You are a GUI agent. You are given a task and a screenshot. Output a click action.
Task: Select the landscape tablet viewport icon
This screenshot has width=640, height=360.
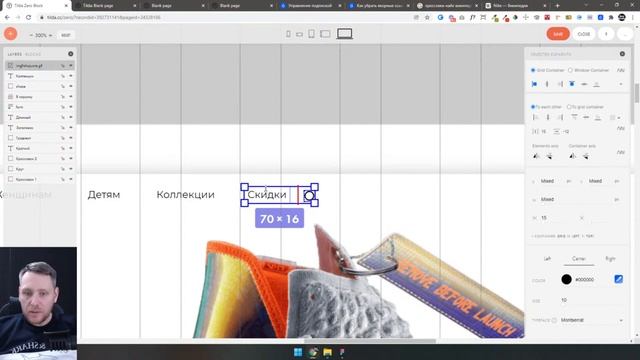click(325, 34)
